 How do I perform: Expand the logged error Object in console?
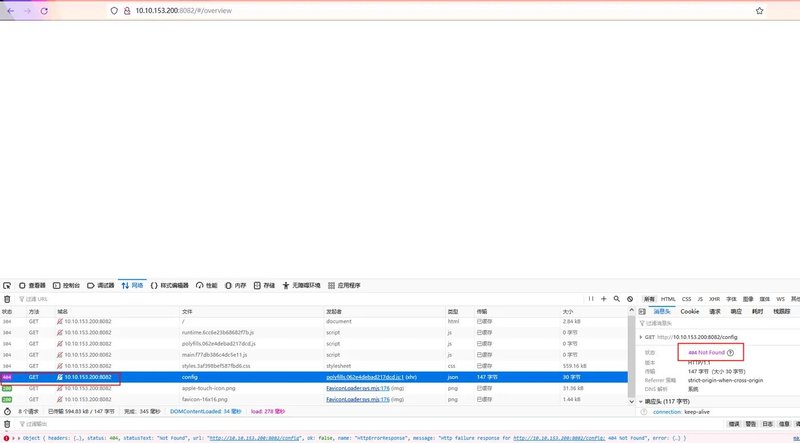(x=19, y=438)
